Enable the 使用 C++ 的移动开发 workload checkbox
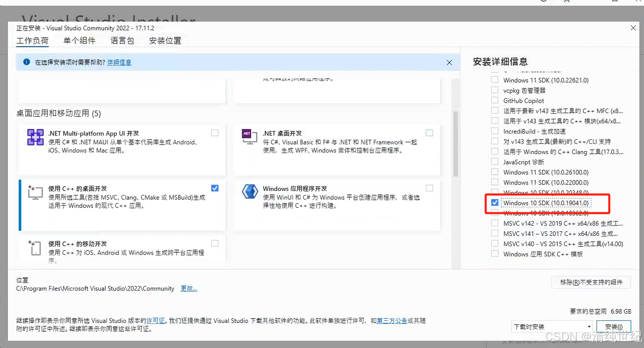The height and width of the screenshot is (348, 644). point(215,243)
